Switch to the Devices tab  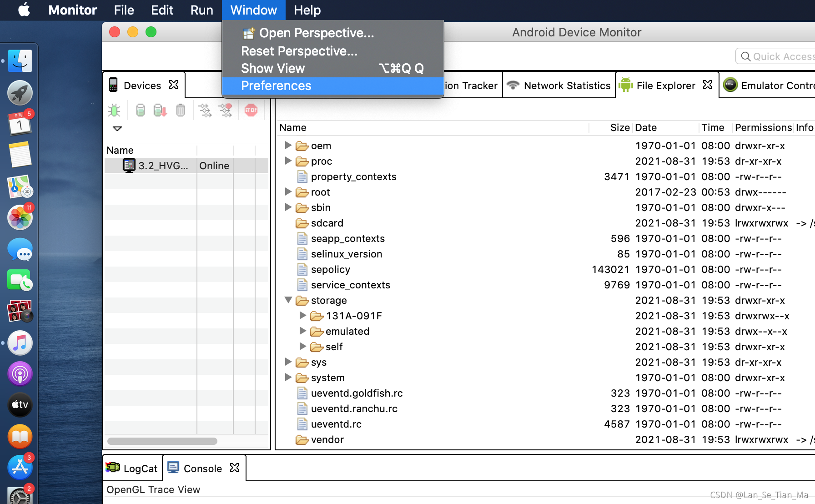point(142,86)
